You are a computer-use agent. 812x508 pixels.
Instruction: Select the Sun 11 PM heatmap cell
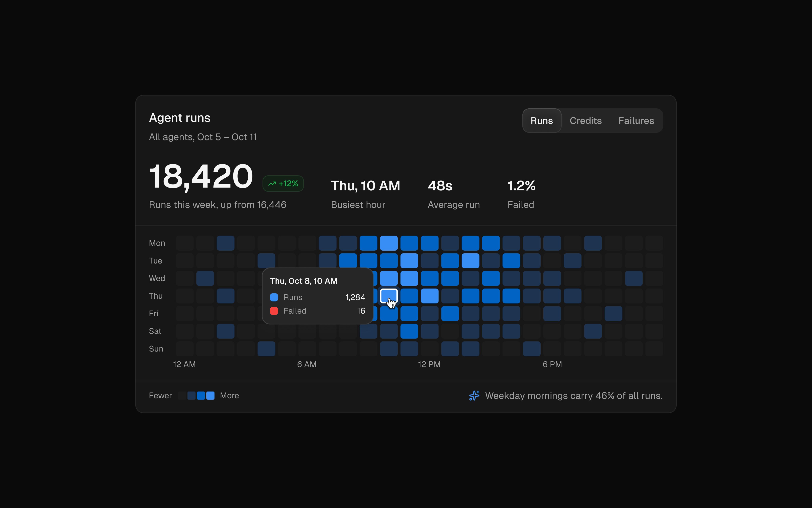point(654,349)
